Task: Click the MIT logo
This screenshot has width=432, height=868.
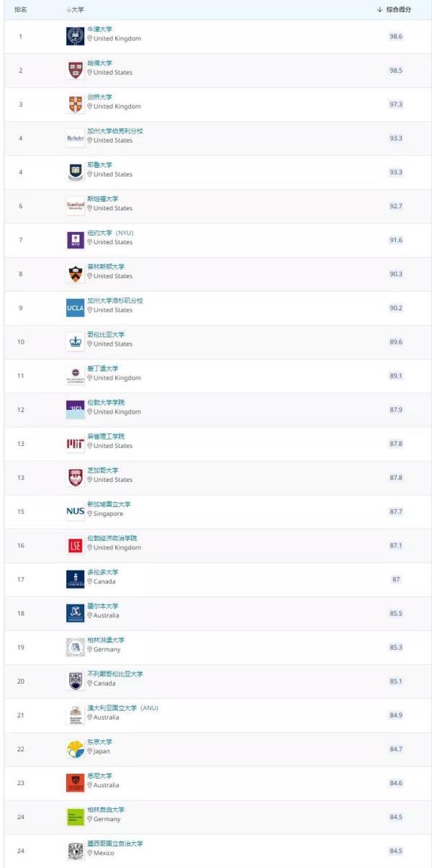Action: coord(76,444)
